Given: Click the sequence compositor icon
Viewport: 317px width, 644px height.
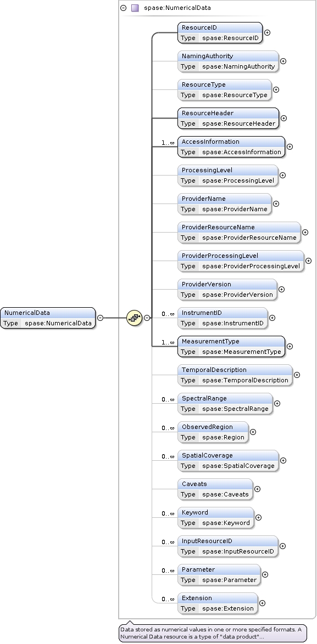Looking at the screenshot, I should pos(135,318).
